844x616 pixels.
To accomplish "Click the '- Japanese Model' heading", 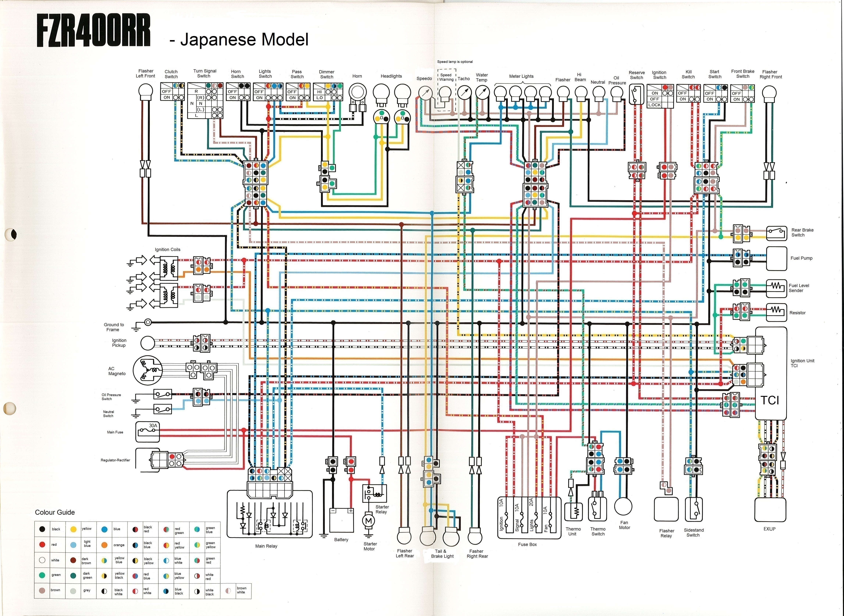I will (x=239, y=40).
